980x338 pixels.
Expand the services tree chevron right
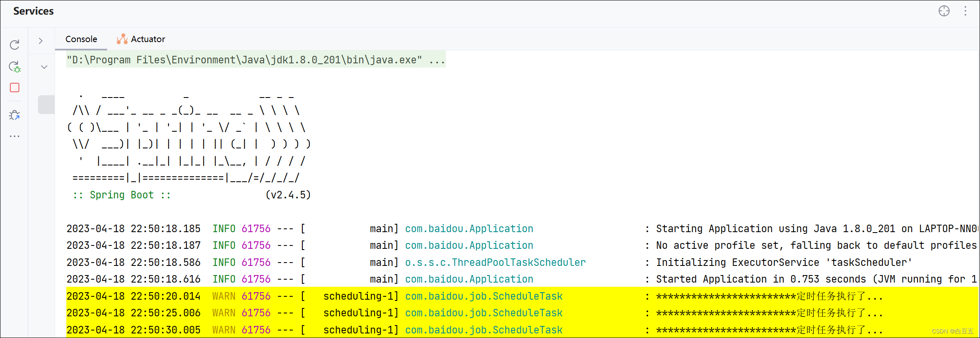click(x=40, y=40)
